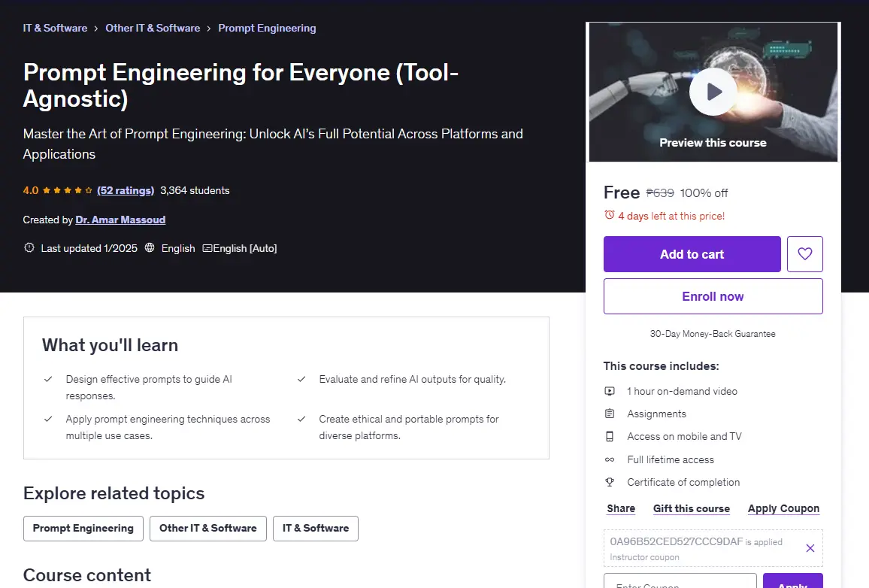Click the chevron after IT & Software breadcrumb
This screenshot has height=588, width=869.
tap(96, 29)
